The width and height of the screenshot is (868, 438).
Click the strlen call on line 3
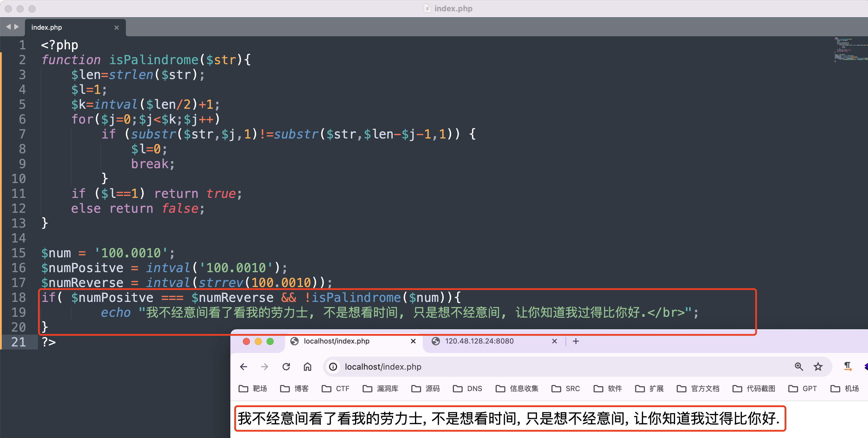131,75
